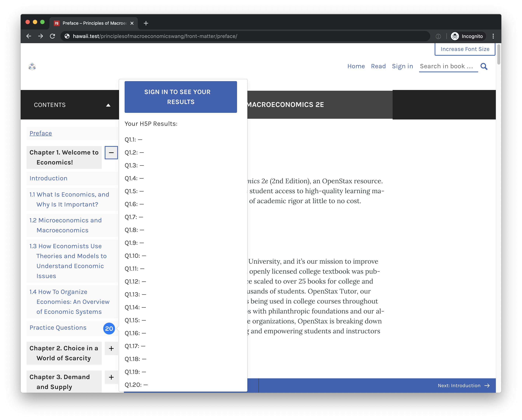
Task: Open the Preface link in contents
Action: tap(41, 133)
